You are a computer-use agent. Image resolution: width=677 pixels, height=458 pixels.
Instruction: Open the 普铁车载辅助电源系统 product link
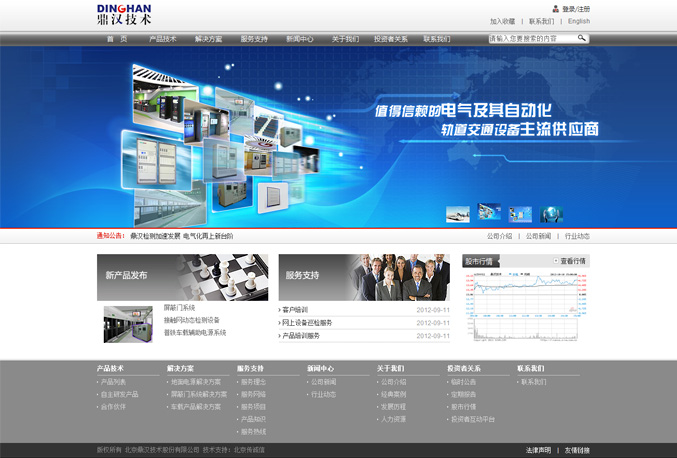[195, 333]
